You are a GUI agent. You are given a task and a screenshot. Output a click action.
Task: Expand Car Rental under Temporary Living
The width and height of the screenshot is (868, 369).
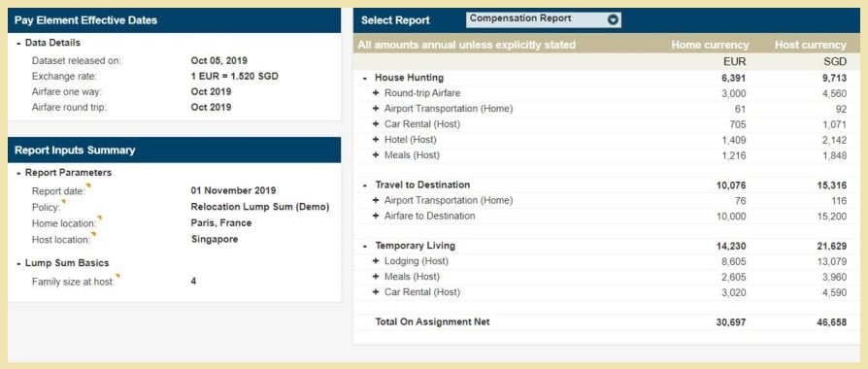376,292
